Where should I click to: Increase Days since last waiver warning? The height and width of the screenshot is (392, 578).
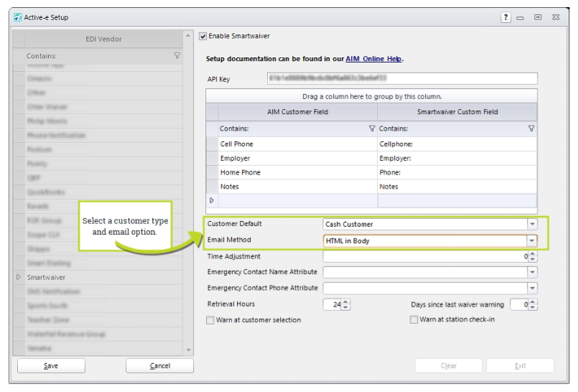(x=533, y=302)
